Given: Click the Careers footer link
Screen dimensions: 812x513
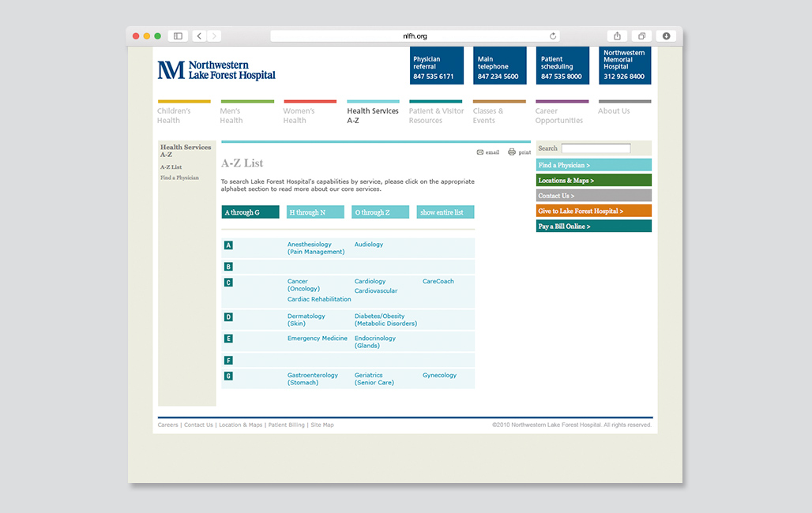Looking at the screenshot, I should pos(167,425).
